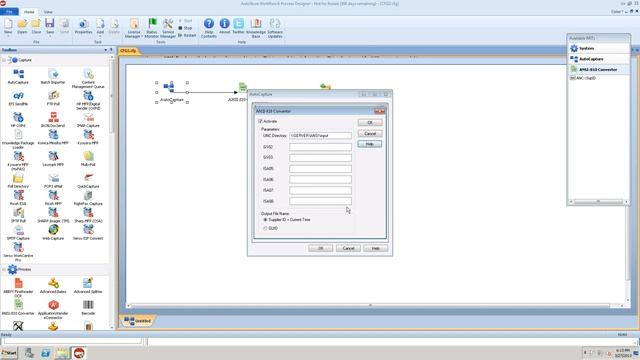Screen dimensions: 640x360
Task: Check for Software Updates
Action: [x=275, y=28]
